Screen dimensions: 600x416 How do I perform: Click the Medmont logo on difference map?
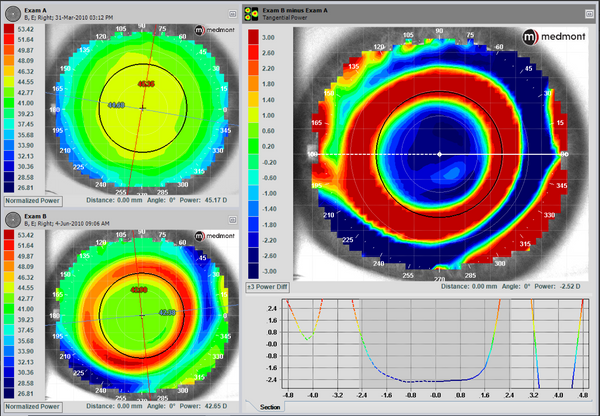pos(553,37)
